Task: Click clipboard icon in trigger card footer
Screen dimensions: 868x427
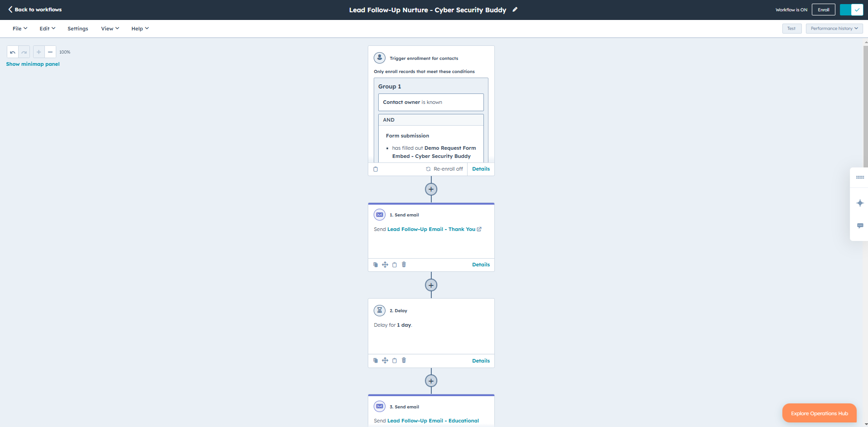Action: (375, 169)
